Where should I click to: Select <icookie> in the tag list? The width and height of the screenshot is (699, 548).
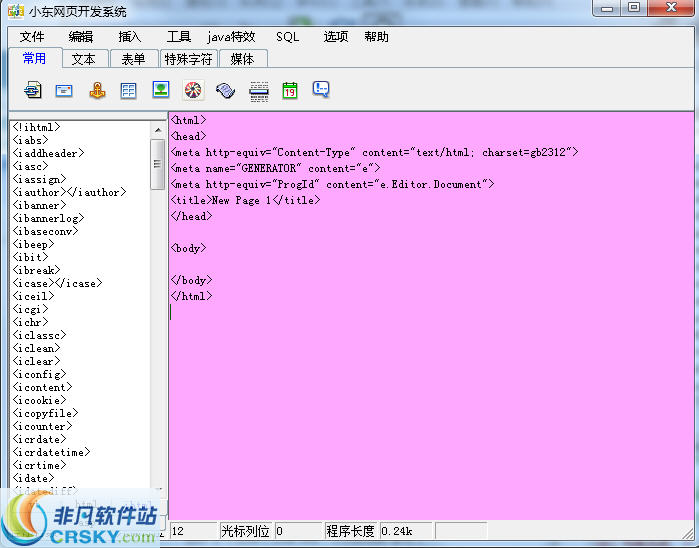39,400
